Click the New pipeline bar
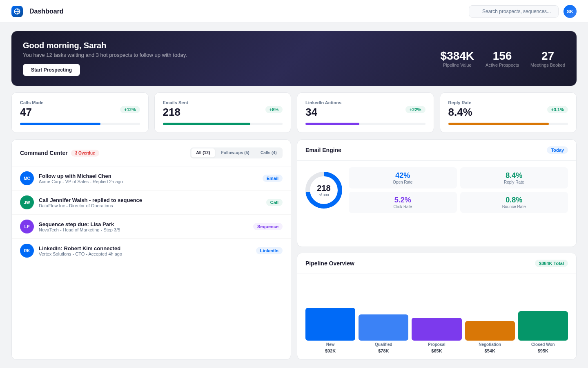588x368 pixels. coord(330,324)
